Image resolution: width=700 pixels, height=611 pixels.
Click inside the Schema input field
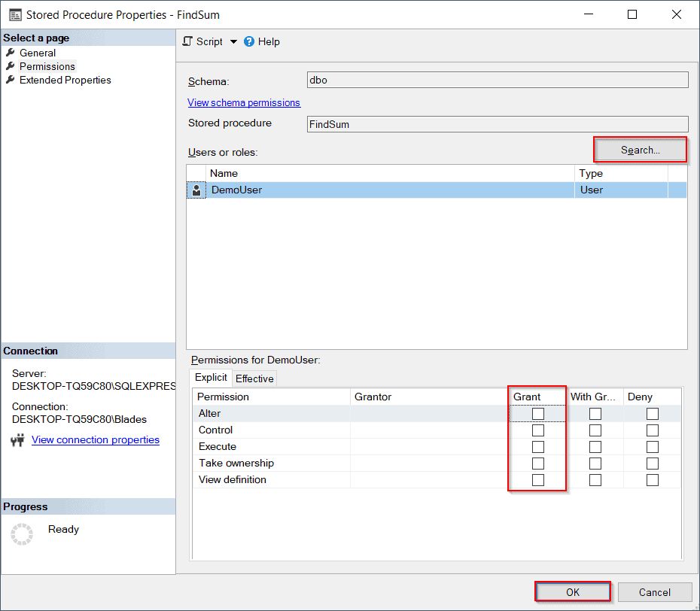[x=497, y=79]
